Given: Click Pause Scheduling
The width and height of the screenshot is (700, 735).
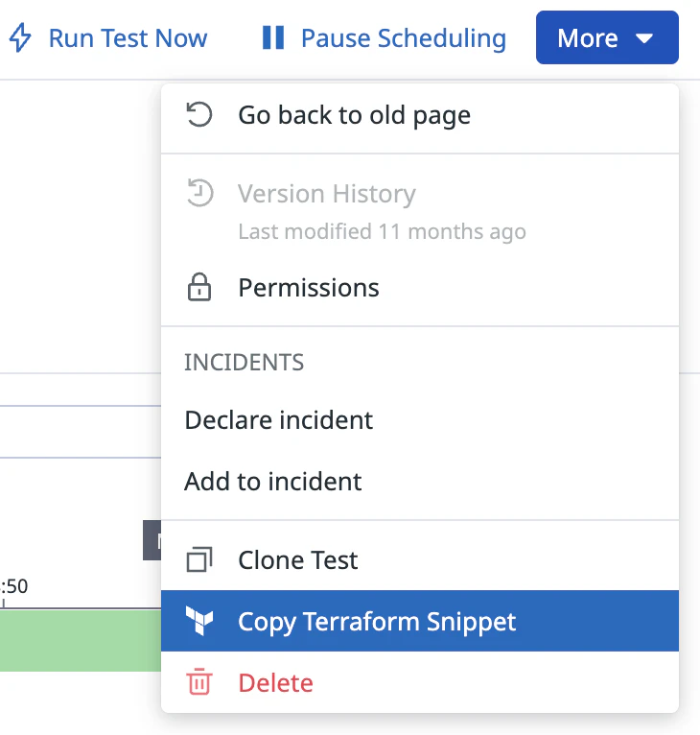Looking at the screenshot, I should coord(403,38).
